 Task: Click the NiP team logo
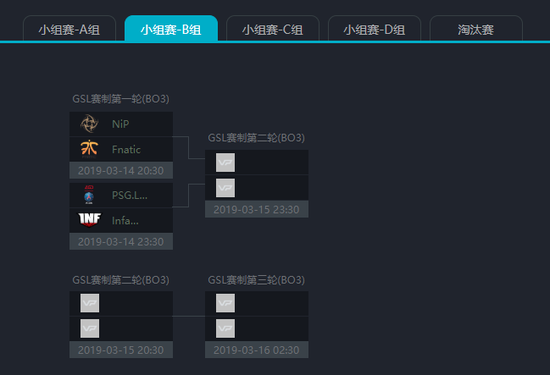89,123
